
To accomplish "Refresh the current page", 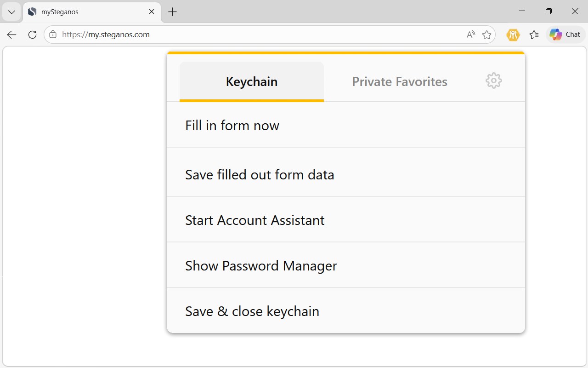I will [x=32, y=34].
